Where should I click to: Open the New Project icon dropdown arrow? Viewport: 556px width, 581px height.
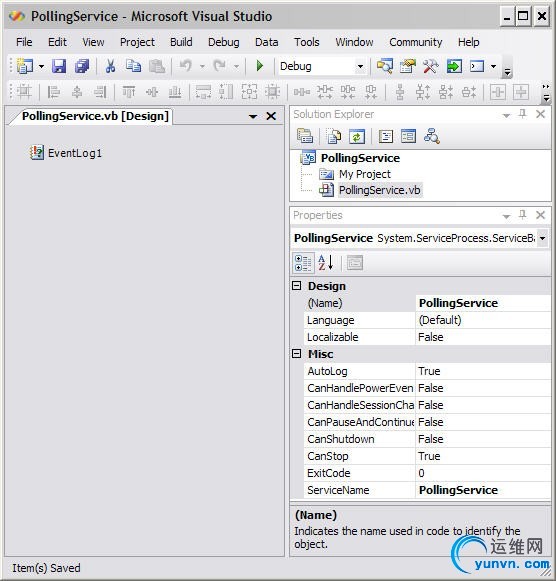click(41, 67)
